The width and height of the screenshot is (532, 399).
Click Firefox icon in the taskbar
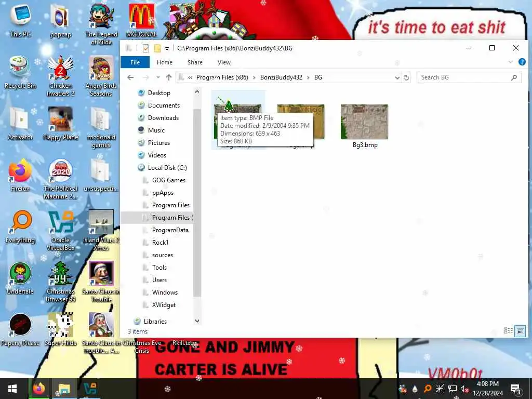(x=39, y=389)
